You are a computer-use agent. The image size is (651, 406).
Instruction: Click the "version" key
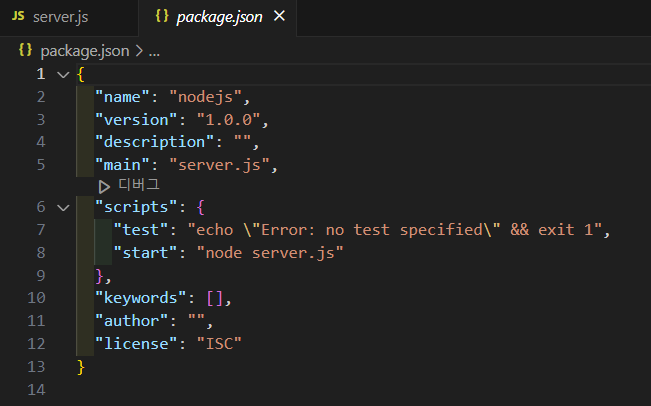[136, 120]
